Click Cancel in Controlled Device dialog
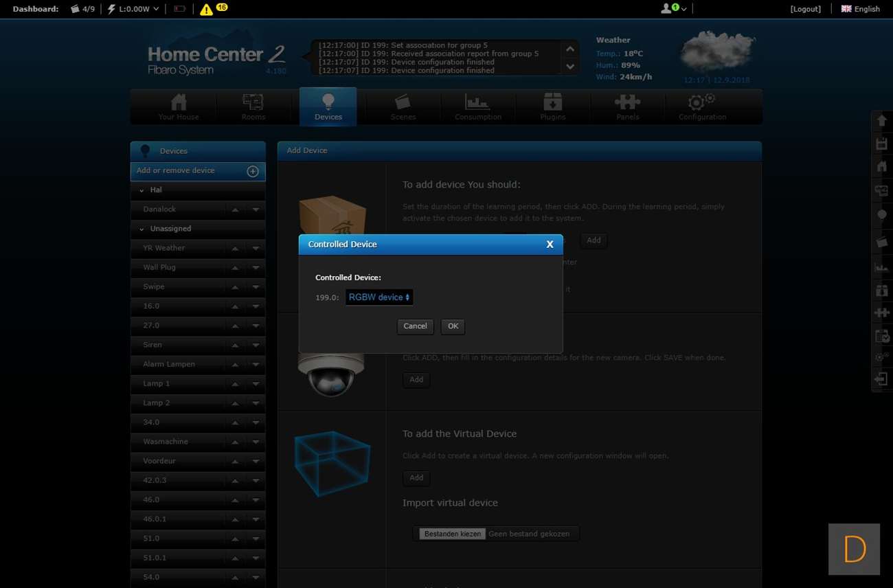The height and width of the screenshot is (588, 893). click(415, 326)
